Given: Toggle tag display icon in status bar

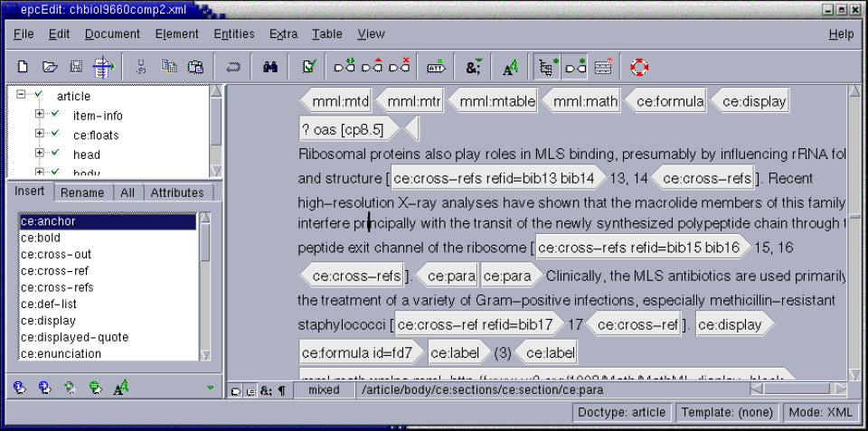Looking at the screenshot, I should tap(236, 390).
